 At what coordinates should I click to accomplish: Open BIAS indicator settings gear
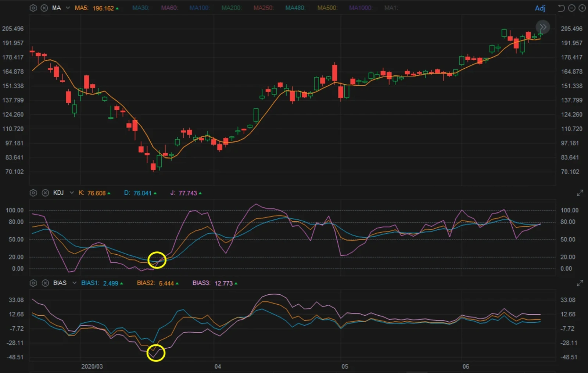tap(33, 283)
